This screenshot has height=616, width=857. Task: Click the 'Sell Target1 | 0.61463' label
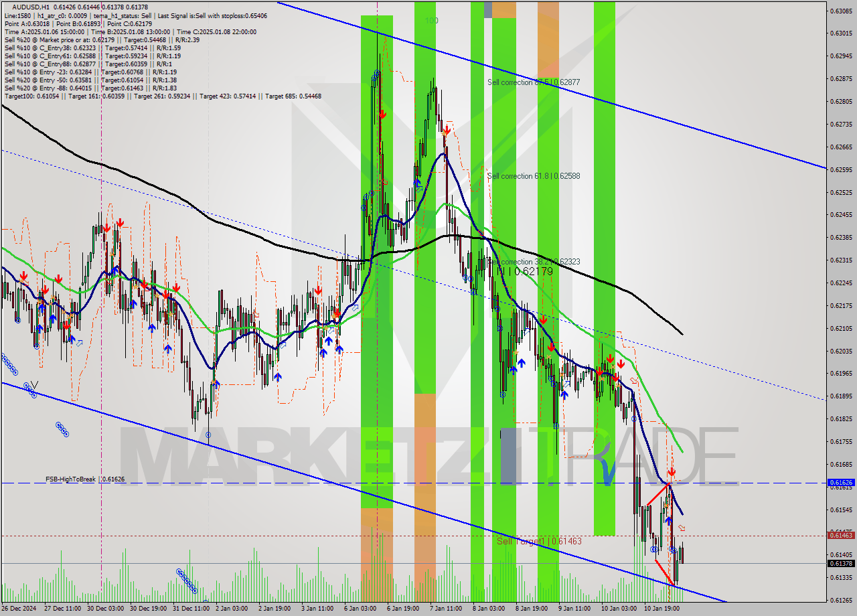click(539, 541)
